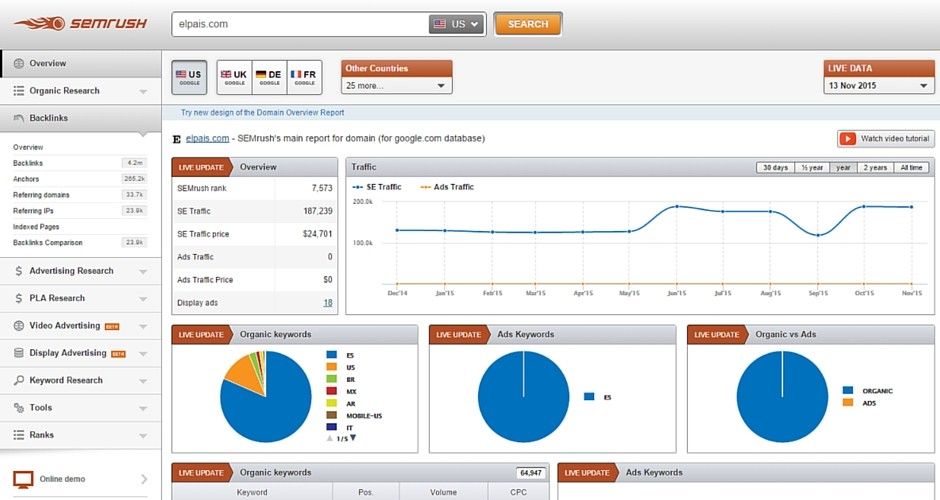940x500 pixels.
Task: Click the 64,947 organic keywords count
Action: pos(531,473)
